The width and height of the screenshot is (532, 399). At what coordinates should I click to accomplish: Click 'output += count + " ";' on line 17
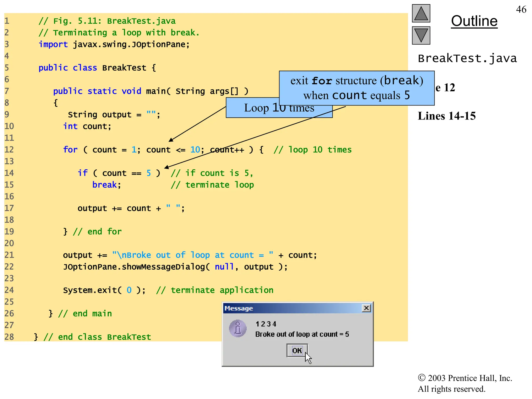131,208
